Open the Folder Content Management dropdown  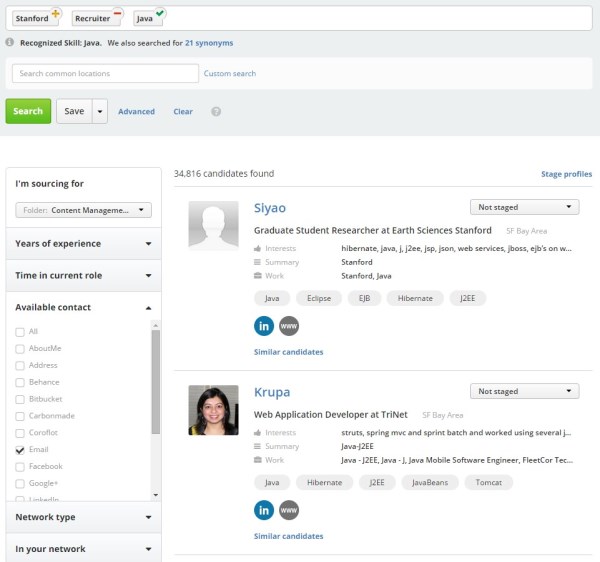[x=83, y=210]
